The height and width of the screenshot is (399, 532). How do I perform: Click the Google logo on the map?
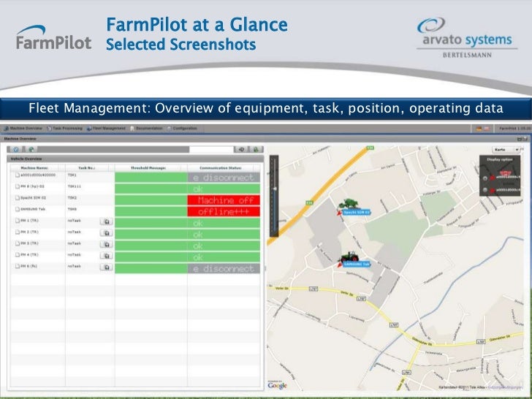tap(277, 386)
